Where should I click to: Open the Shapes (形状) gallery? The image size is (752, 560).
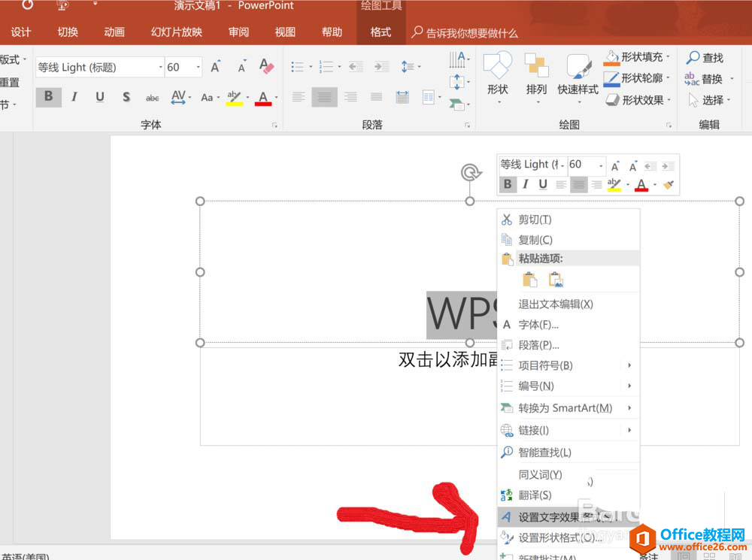pyautogui.click(x=497, y=75)
